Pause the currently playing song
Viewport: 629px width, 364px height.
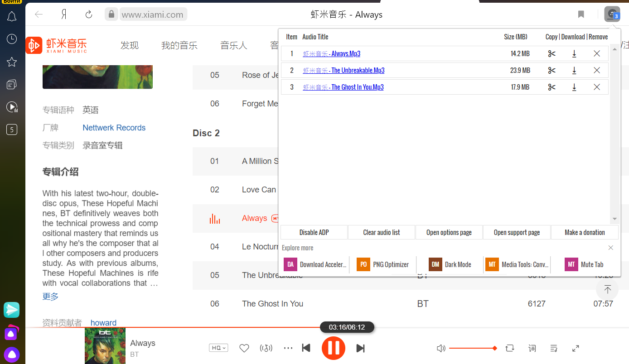tap(334, 348)
